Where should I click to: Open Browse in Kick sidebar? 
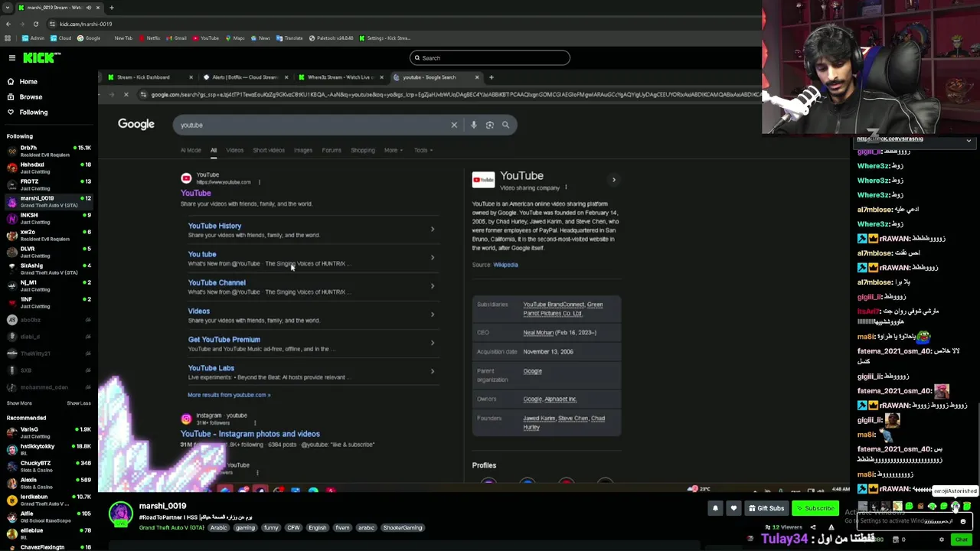pyautogui.click(x=31, y=96)
